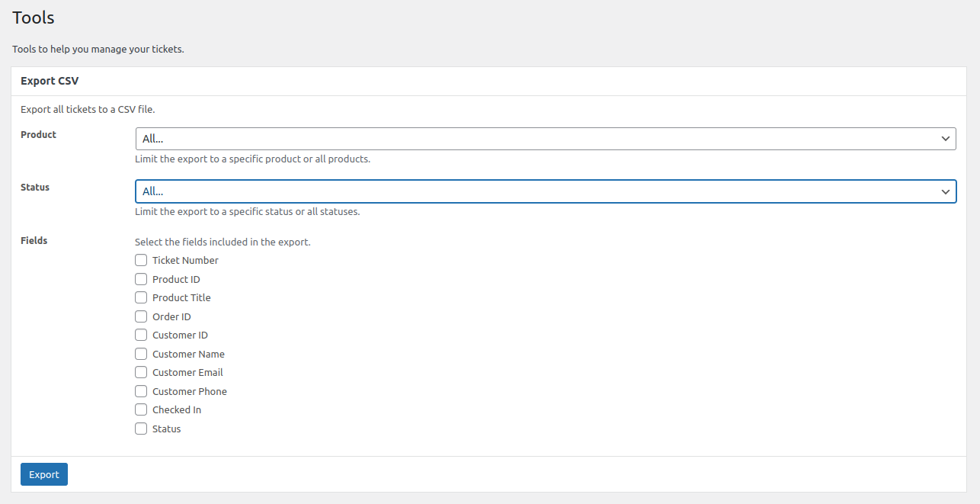The image size is (980, 504).
Task: Click 'Export all tickets to a CSV file.'
Action: [88, 109]
